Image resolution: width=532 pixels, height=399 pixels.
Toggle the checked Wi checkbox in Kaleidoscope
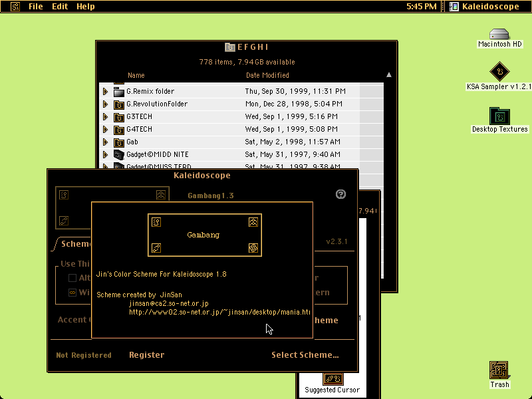coord(72,293)
